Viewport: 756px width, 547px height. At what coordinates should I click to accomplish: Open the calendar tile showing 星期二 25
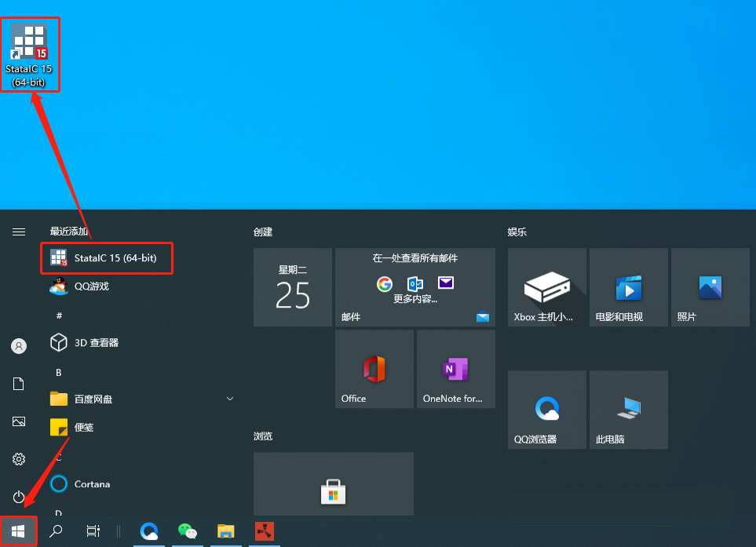point(293,287)
